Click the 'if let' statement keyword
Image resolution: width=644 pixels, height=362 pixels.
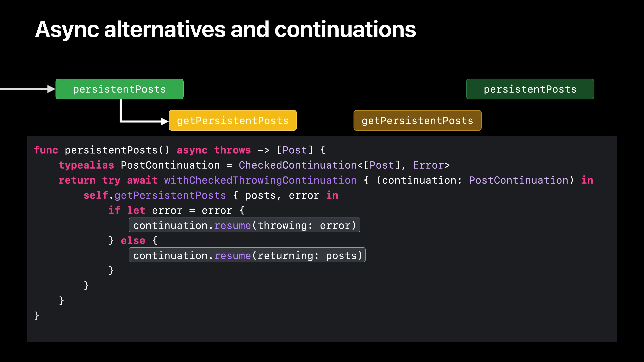(126, 210)
